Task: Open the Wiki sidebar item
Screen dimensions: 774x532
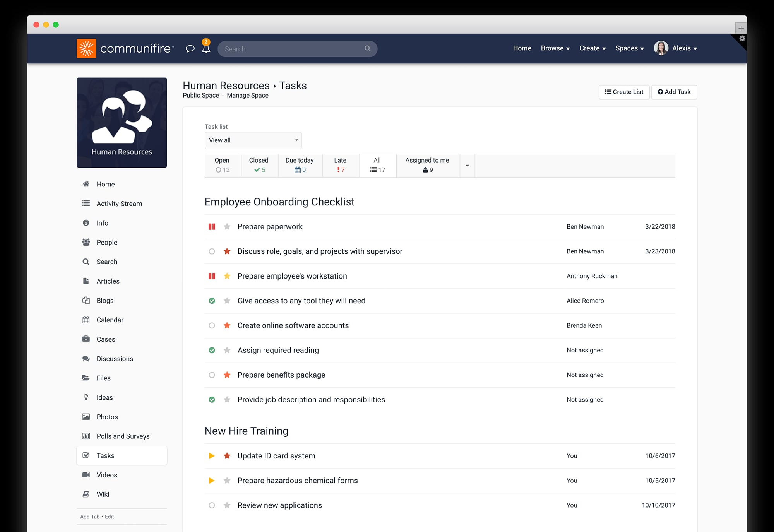Action: coord(122,494)
